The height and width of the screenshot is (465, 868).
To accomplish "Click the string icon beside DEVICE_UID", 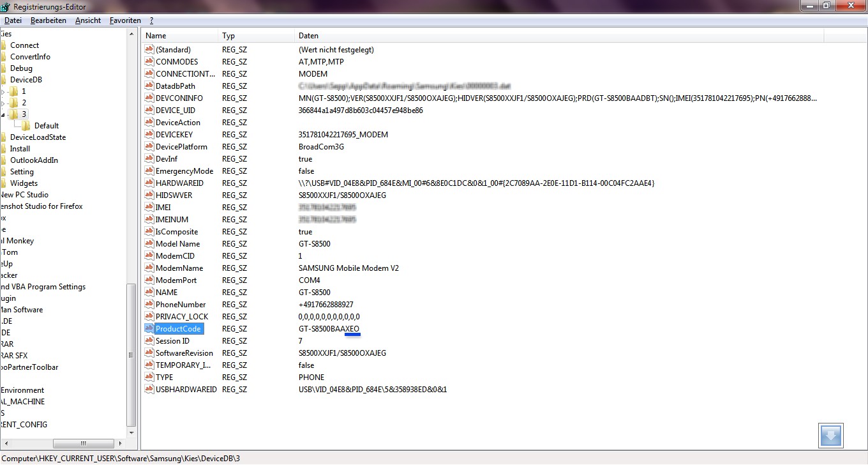I will click(x=149, y=111).
